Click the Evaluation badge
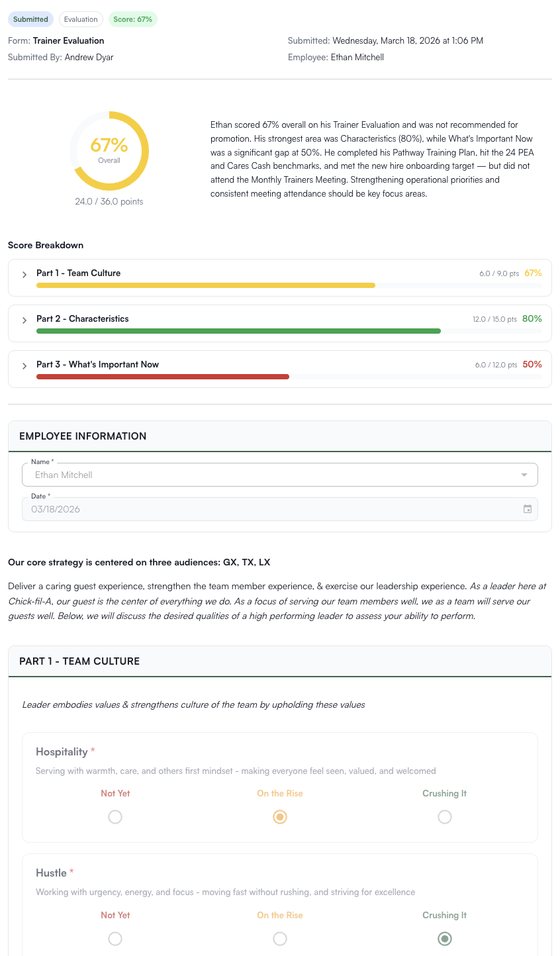The width and height of the screenshot is (560, 956). click(x=81, y=19)
